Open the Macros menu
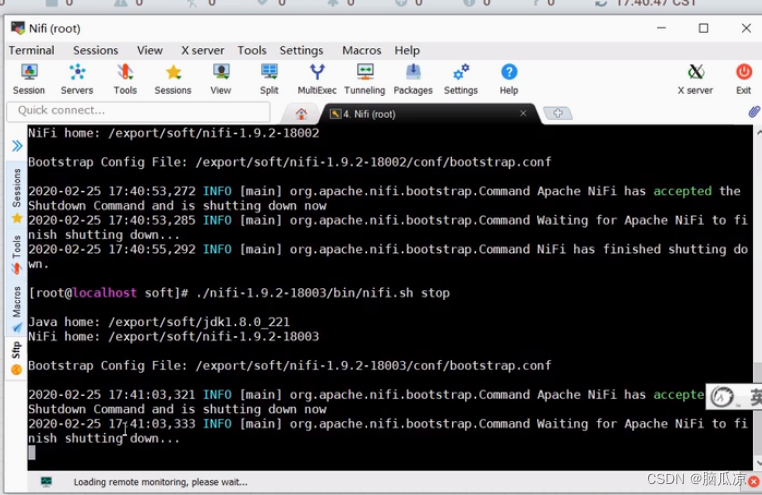 coord(362,51)
